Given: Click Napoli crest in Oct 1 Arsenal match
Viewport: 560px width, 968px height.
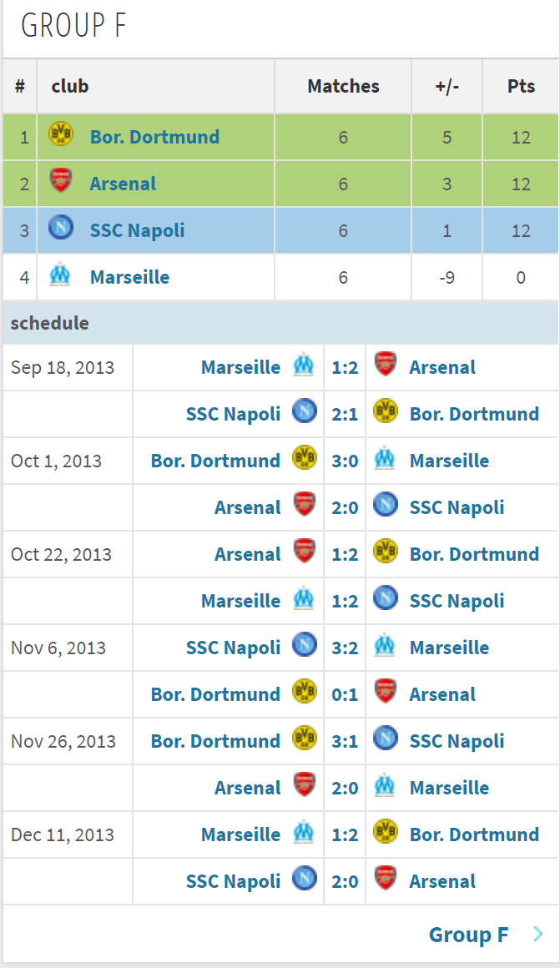Looking at the screenshot, I should (386, 506).
